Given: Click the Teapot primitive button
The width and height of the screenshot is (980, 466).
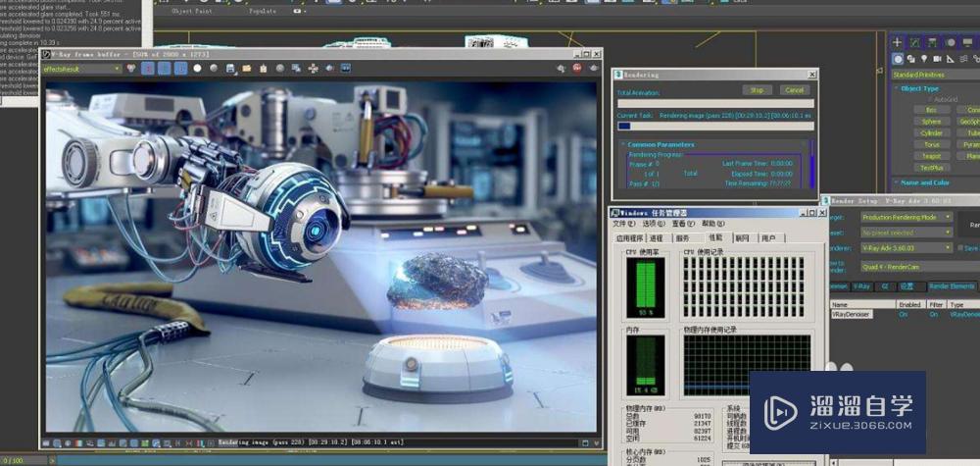Looking at the screenshot, I should coord(932,156).
